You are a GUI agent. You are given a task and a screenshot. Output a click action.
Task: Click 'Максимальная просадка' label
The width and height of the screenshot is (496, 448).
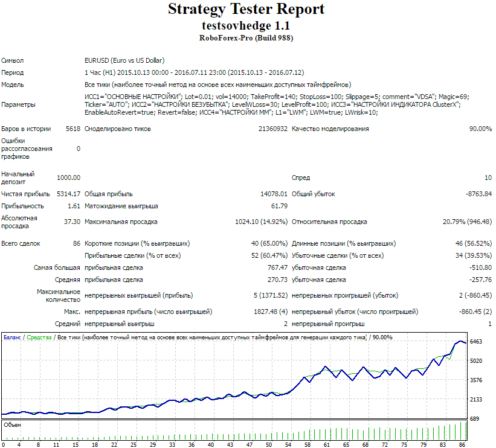click(x=121, y=222)
